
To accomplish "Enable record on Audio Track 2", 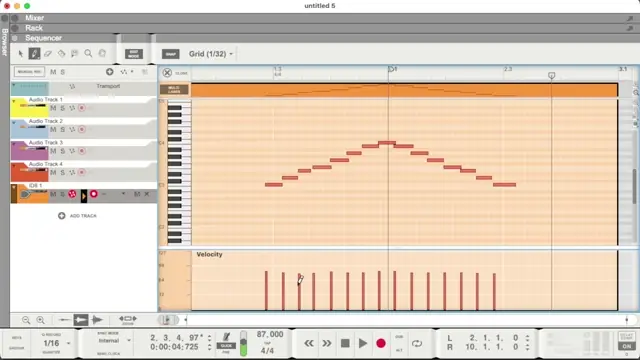I will pyautogui.click(x=82, y=129).
